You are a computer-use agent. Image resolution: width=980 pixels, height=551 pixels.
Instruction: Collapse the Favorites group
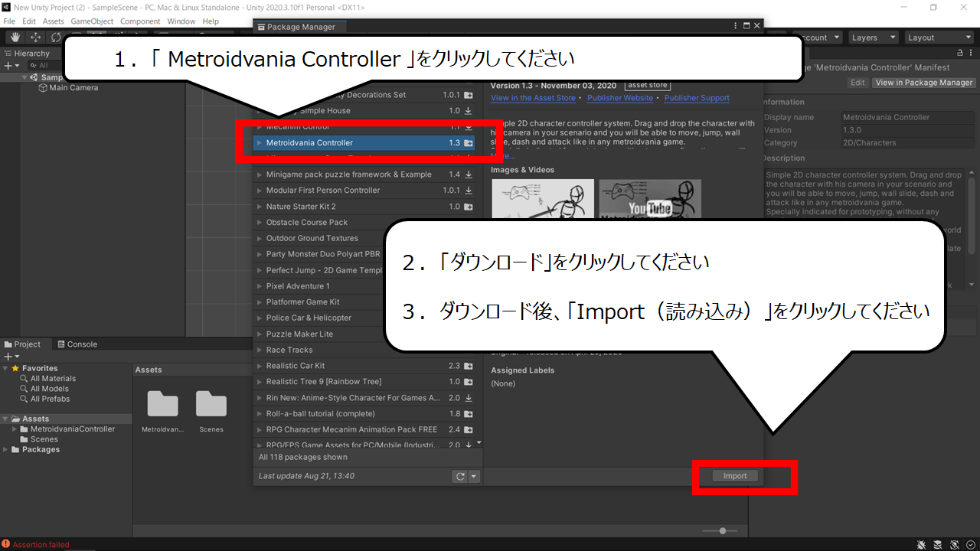(6, 368)
